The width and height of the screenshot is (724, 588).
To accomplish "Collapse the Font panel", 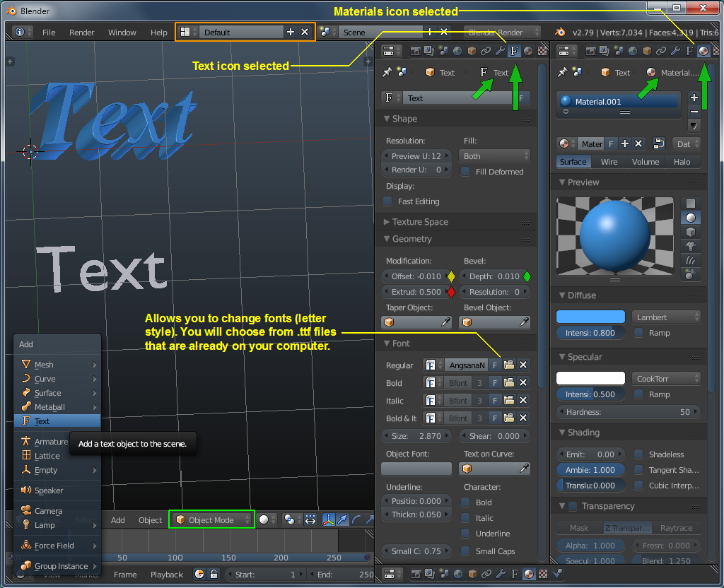I will pos(387,343).
